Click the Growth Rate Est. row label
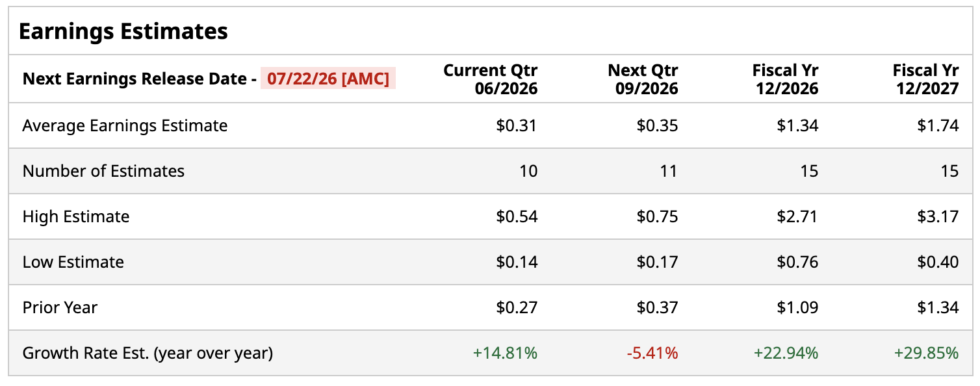Viewport: 980px width, 386px height. pyautogui.click(x=148, y=353)
